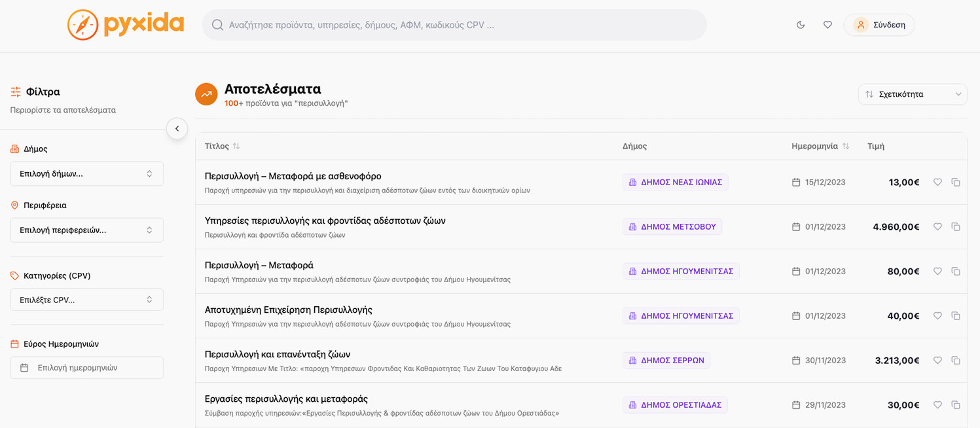Copy the 13,00€ ambulance transport row
This screenshot has height=428, width=980.
956,183
